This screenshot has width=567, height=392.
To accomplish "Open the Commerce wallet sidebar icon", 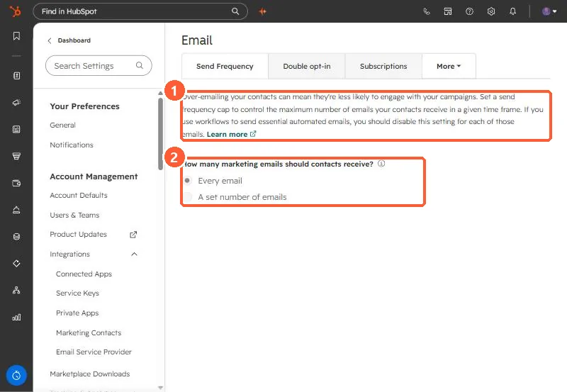I will [x=16, y=183].
